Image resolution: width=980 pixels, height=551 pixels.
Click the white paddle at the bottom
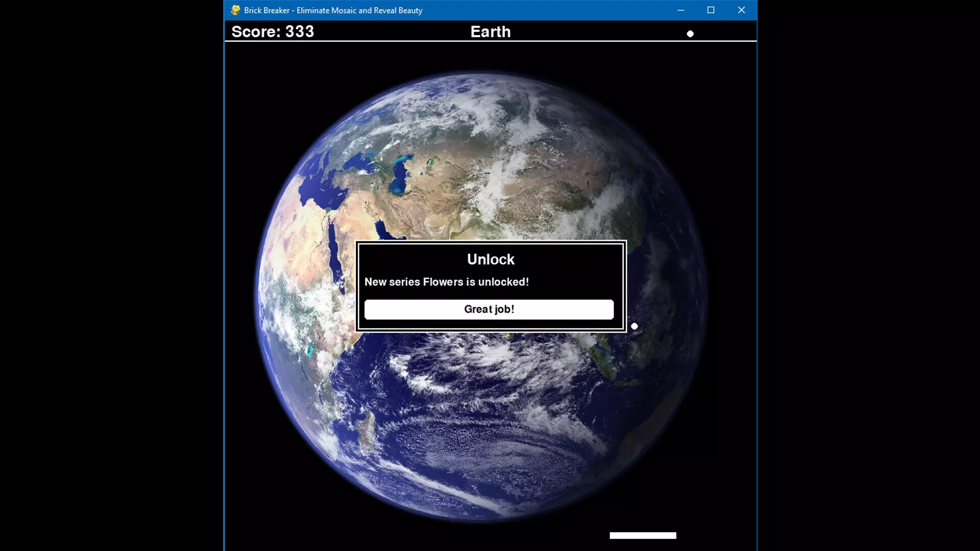point(643,535)
